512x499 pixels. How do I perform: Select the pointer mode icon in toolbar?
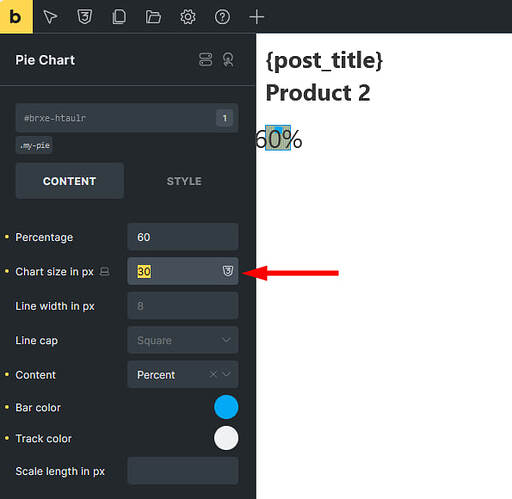click(x=50, y=17)
